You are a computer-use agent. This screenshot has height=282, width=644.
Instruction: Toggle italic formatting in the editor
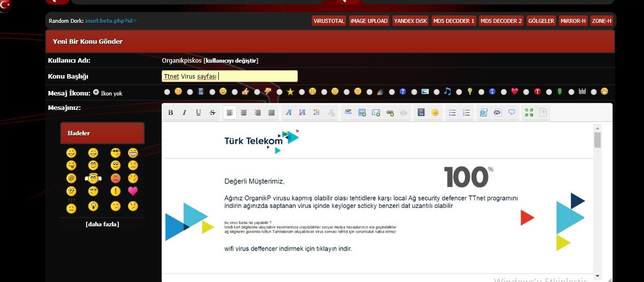tap(184, 113)
